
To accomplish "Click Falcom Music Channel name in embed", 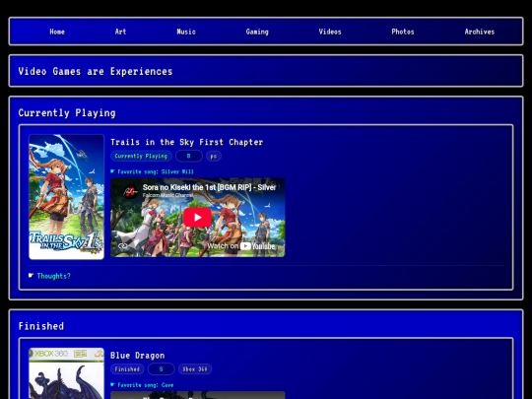I will tap(167, 195).
